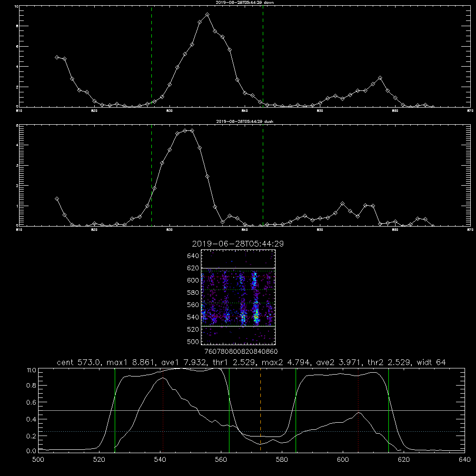Click the left green dashed line in dusk plot
476x476 pixels.
tap(151, 175)
